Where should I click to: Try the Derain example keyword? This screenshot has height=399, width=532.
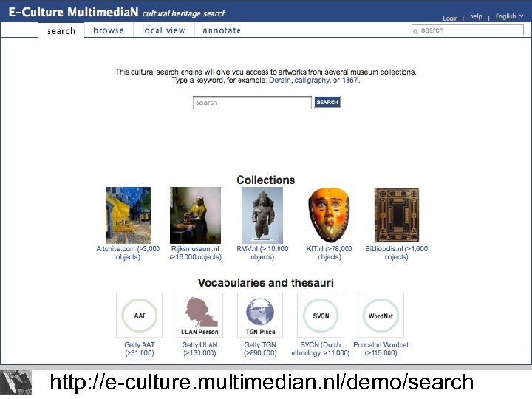click(x=280, y=80)
